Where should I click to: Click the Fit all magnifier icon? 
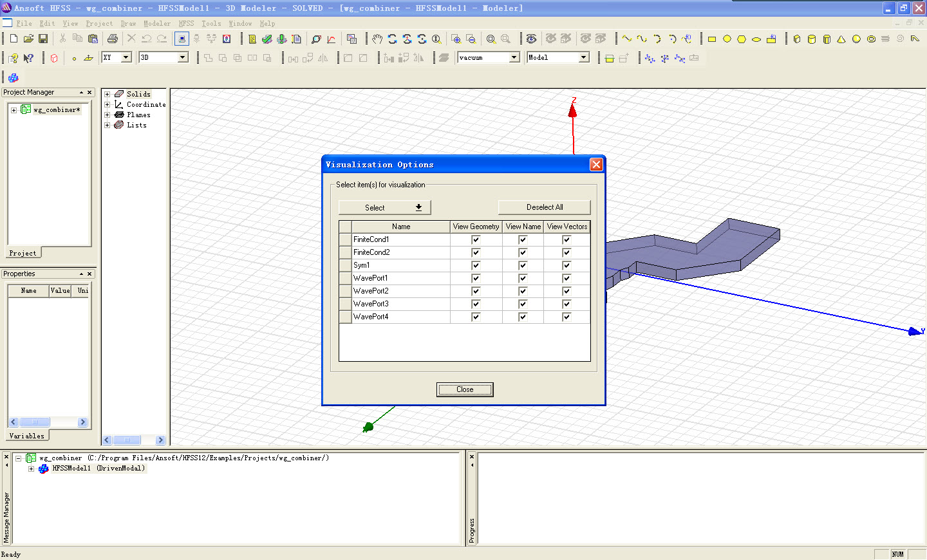491,39
